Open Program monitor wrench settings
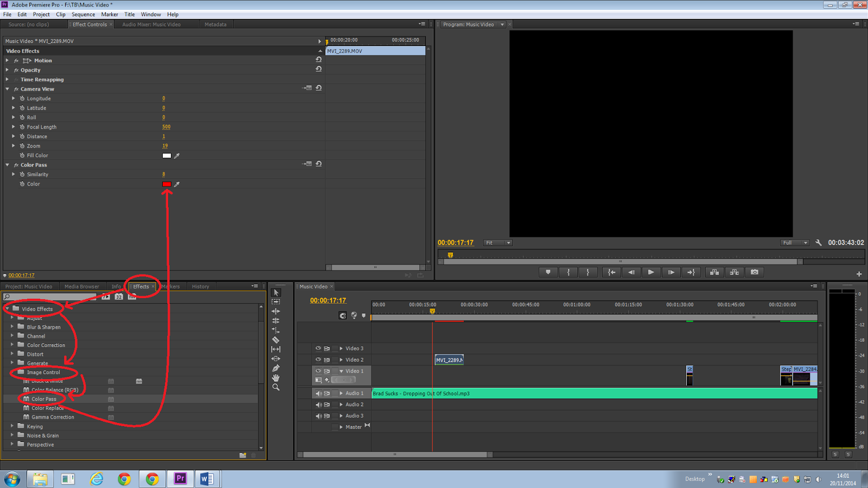Image resolution: width=868 pixels, height=488 pixels. 819,243
